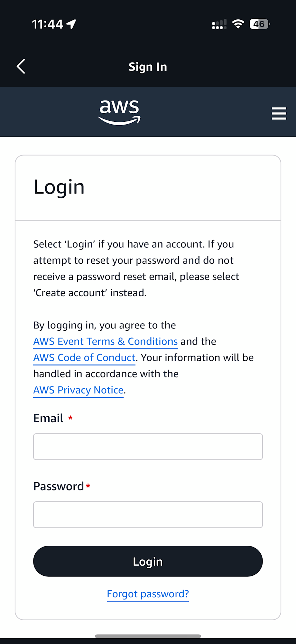Tap the back chevron arrow
The width and height of the screenshot is (296, 644).
click(x=21, y=67)
